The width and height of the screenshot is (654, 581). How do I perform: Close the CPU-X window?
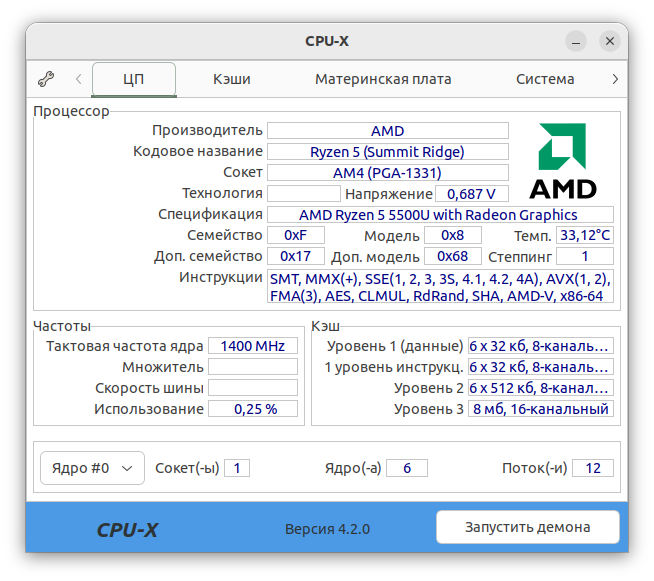click(x=610, y=41)
